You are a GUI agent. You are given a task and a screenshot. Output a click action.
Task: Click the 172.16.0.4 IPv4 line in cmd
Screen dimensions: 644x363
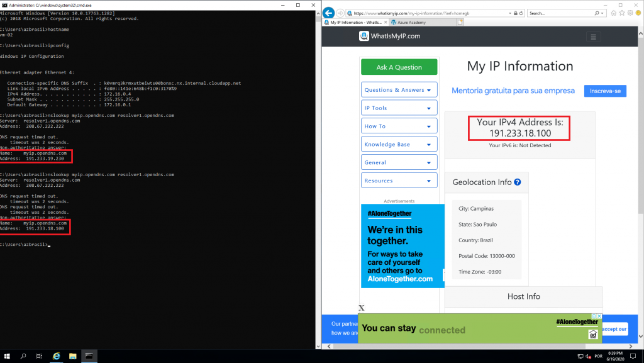click(x=69, y=94)
